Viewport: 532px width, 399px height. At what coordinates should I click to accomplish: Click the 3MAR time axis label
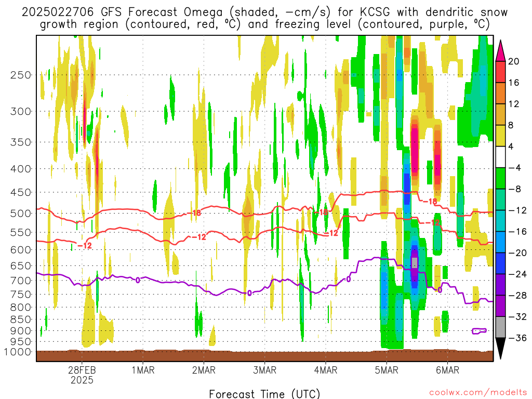pyautogui.click(x=264, y=370)
